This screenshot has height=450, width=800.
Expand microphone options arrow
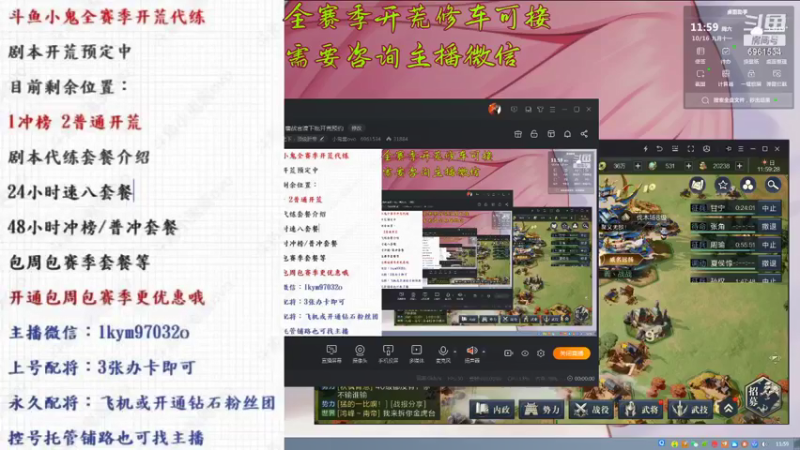pyautogui.click(x=455, y=352)
